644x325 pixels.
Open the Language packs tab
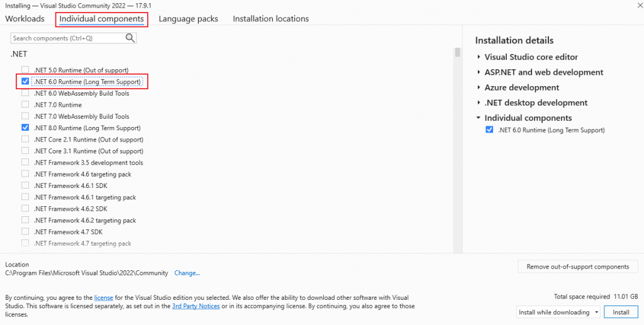tap(188, 19)
